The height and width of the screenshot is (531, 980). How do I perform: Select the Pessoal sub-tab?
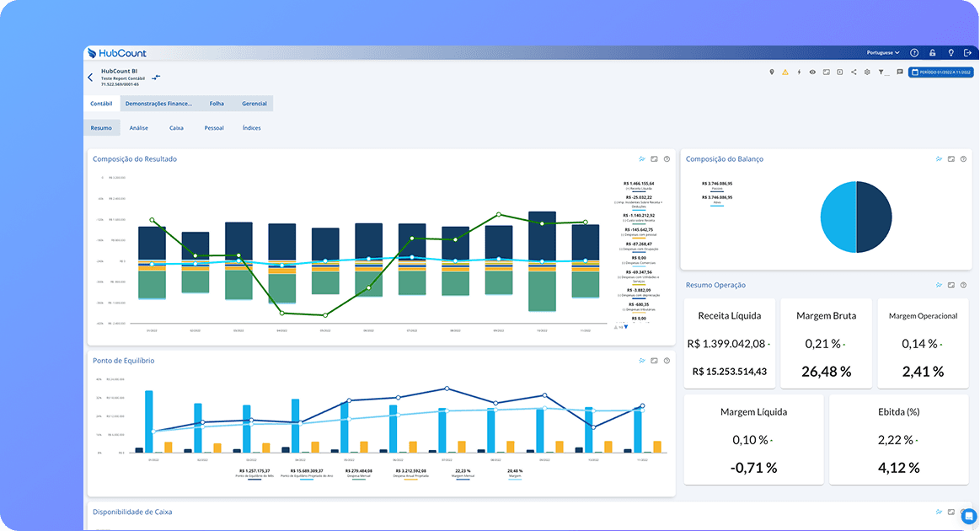(x=214, y=128)
